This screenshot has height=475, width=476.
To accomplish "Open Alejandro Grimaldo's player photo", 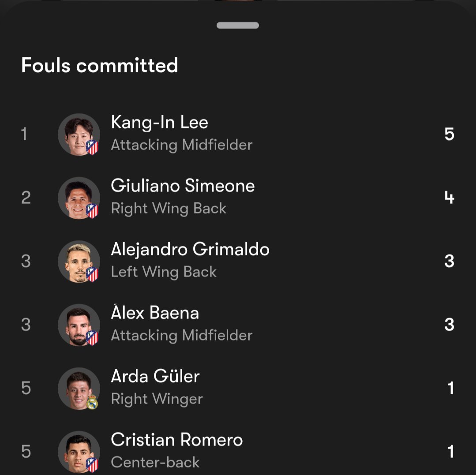I will tap(79, 262).
